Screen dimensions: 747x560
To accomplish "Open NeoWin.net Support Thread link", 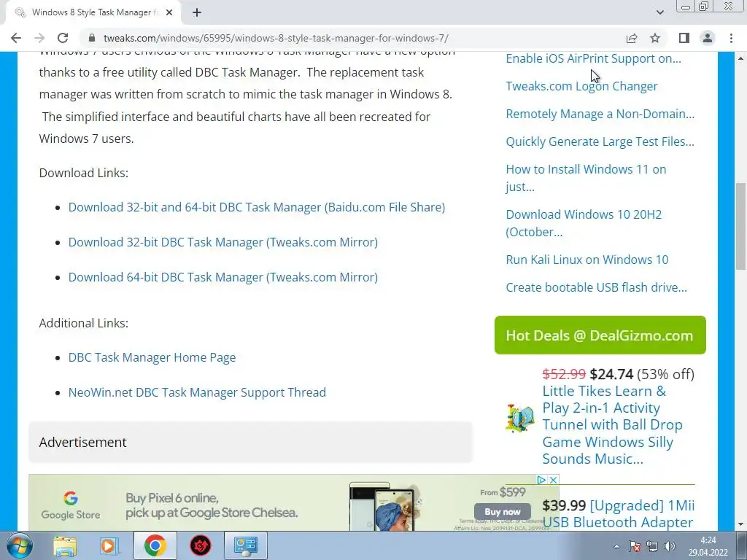I will coord(197,392).
